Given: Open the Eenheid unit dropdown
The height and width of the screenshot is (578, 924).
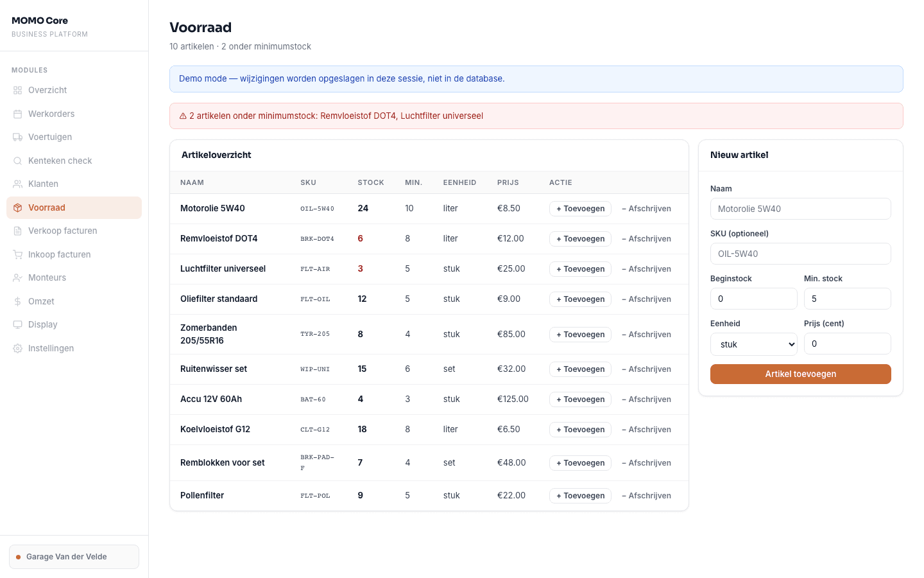Looking at the screenshot, I should point(753,344).
